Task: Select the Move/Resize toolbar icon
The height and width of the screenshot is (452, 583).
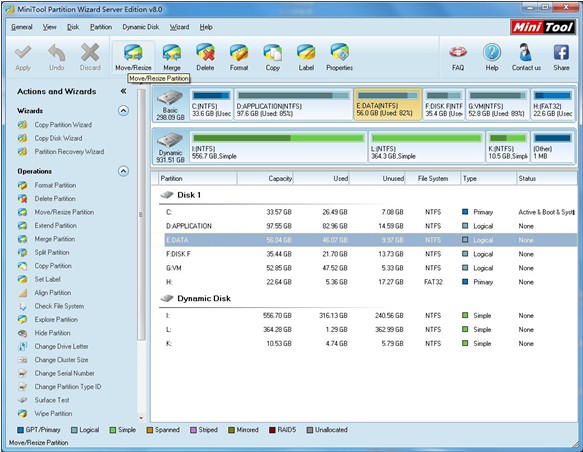Action: (133, 52)
